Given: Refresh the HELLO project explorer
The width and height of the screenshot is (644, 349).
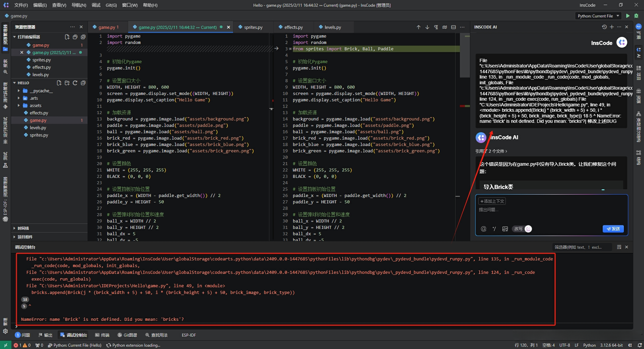Looking at the screenshot, I should (x=75, y=83).
